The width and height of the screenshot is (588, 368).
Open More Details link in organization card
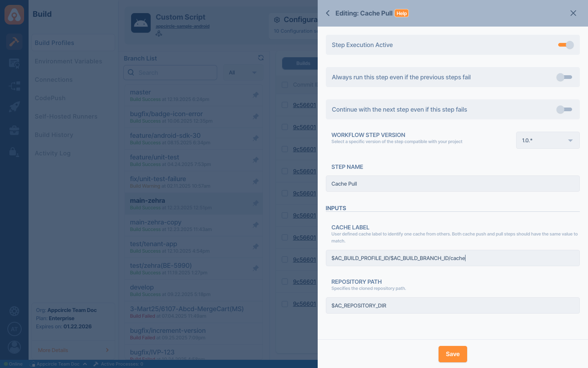(53, 350)
